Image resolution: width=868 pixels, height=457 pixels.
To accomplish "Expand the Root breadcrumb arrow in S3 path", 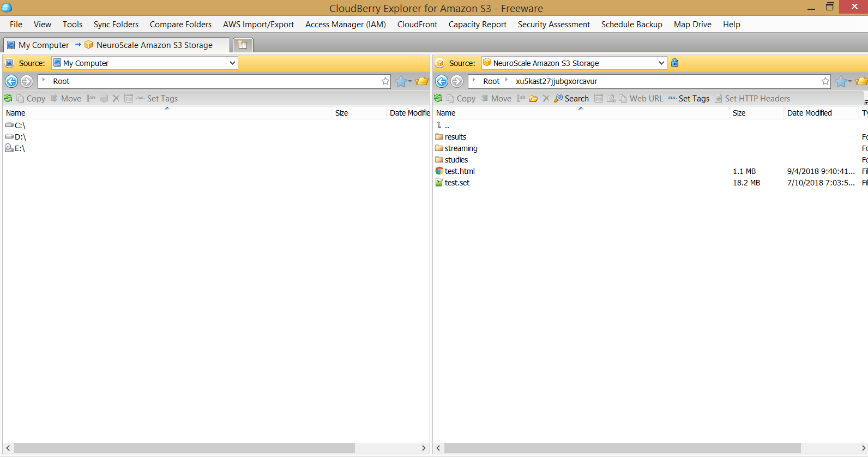I will (474, 80).
